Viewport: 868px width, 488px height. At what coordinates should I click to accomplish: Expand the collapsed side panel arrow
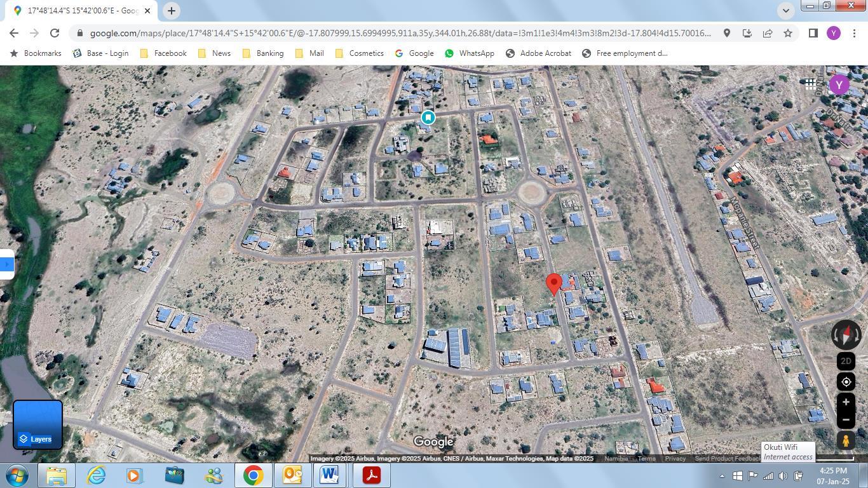click(x=6, y=264)
